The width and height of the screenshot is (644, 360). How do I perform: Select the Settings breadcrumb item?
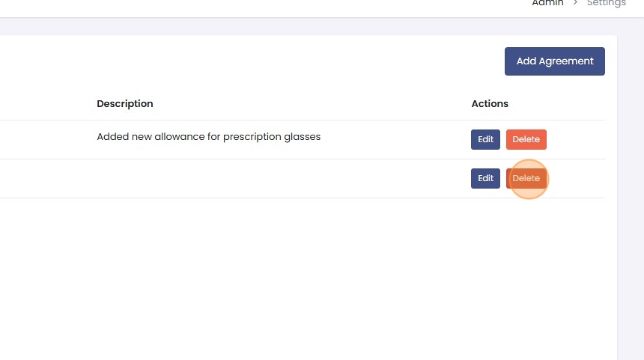click(x=606, y=3)
